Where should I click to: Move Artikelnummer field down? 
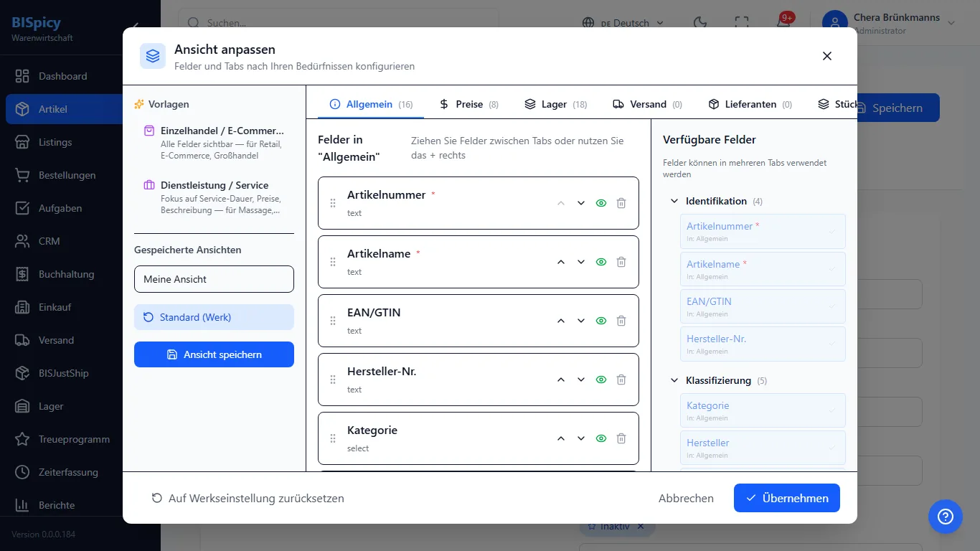pos(581,203)
